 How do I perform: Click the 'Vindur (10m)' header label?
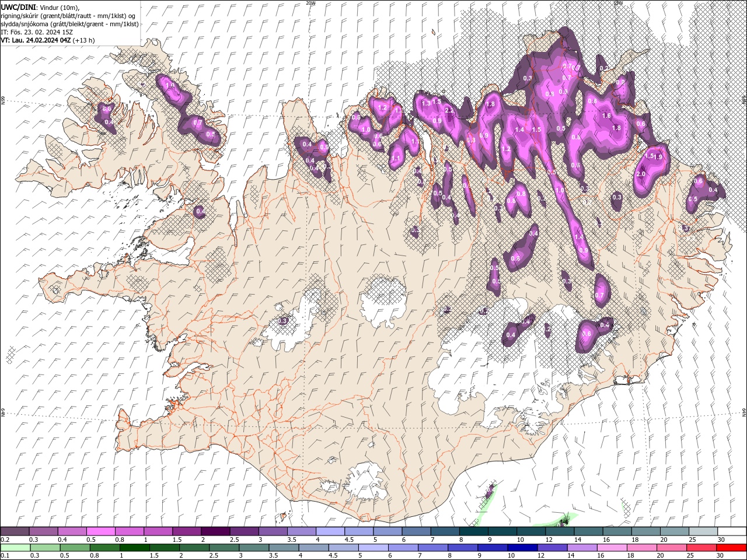point(60,7)
